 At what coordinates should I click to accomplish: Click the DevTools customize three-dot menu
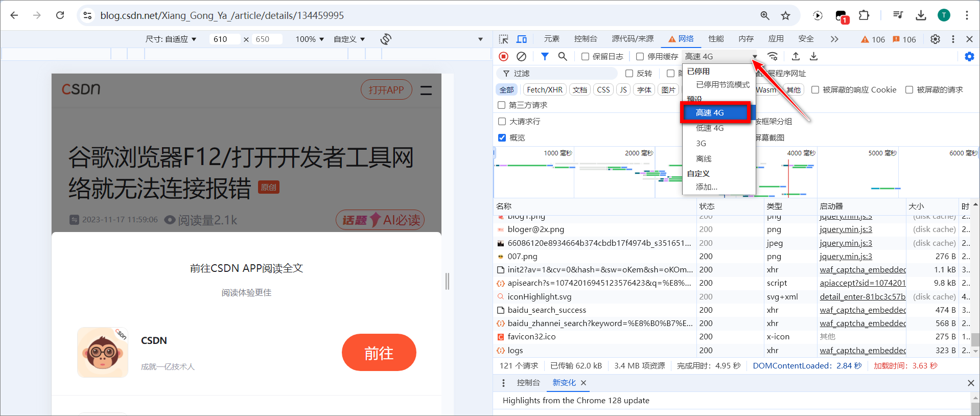(953, 39)
